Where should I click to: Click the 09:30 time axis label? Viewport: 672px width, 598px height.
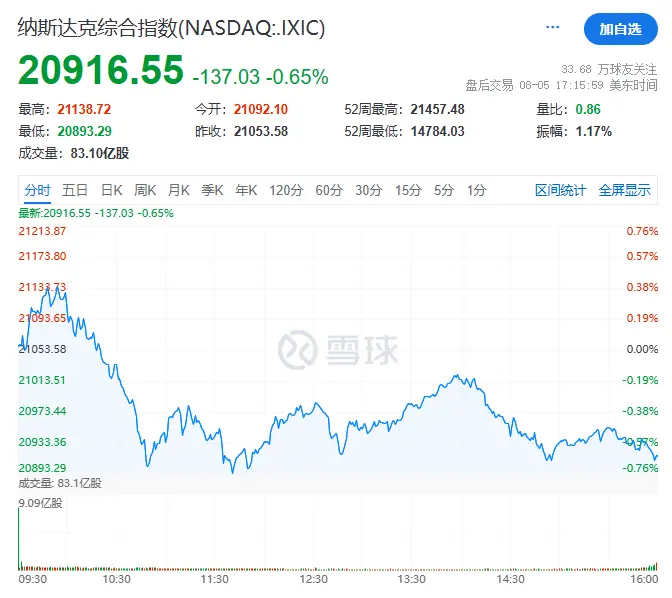click(33, 580)
